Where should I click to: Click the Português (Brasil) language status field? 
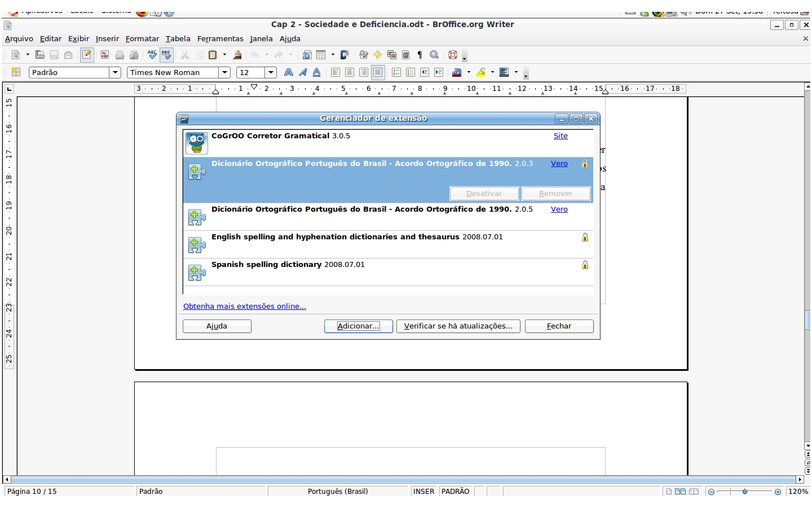tap(338, 492)
